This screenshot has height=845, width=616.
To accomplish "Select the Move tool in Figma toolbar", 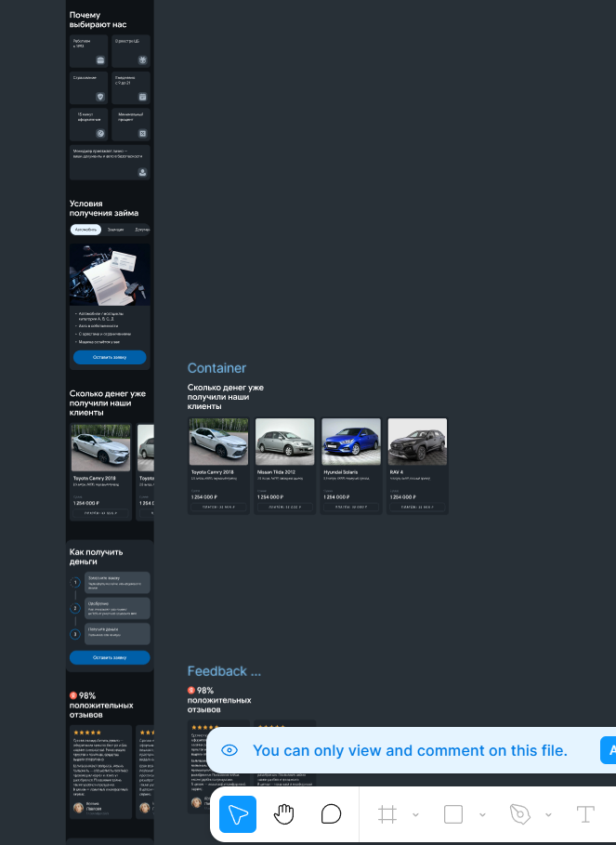I will click(x=238, y=814).
